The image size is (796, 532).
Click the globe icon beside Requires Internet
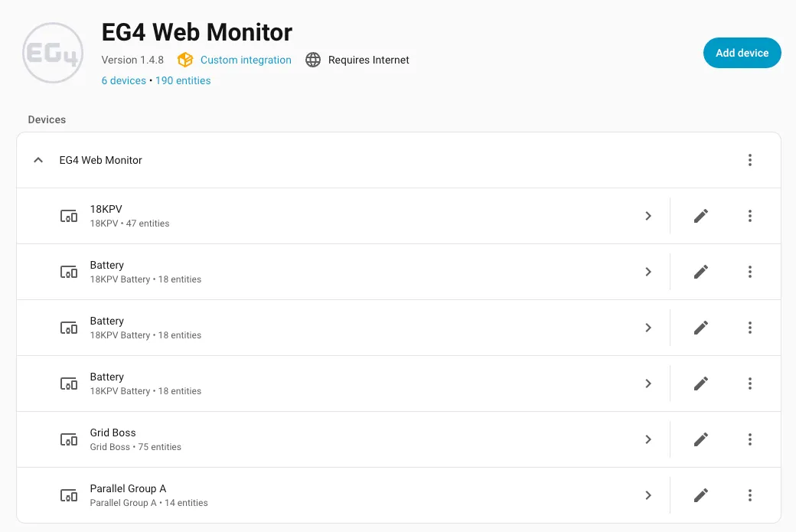(x=313, y=60)
